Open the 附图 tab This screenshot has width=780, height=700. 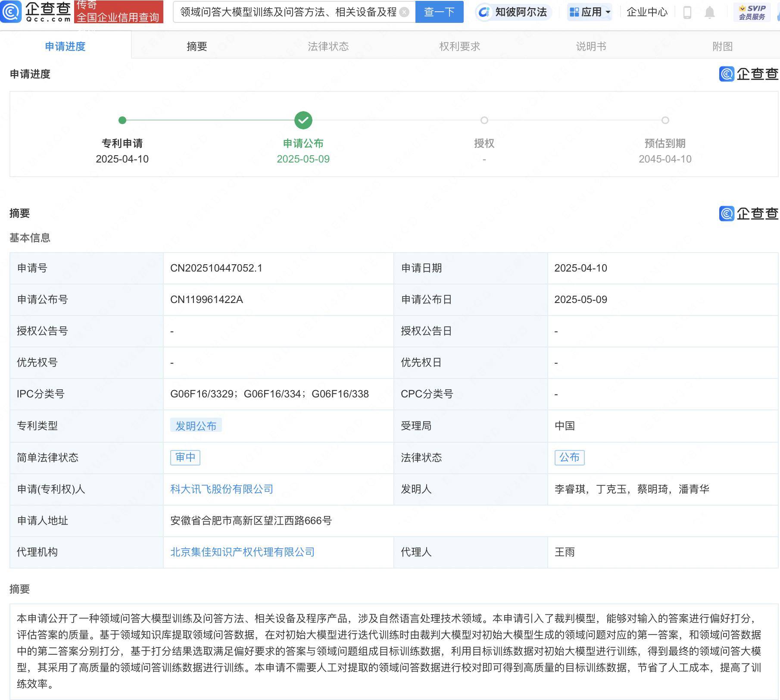pyautogui.click(x=723, y=47)
